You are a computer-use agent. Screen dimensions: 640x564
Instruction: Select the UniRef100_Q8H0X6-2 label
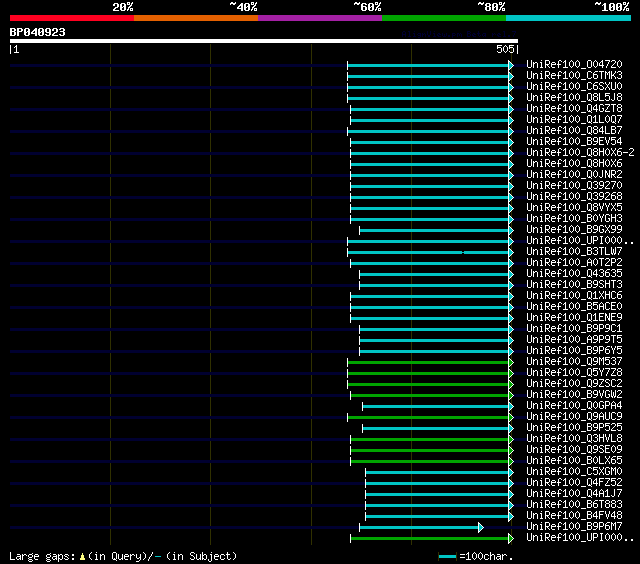click(x=580, y=153)
